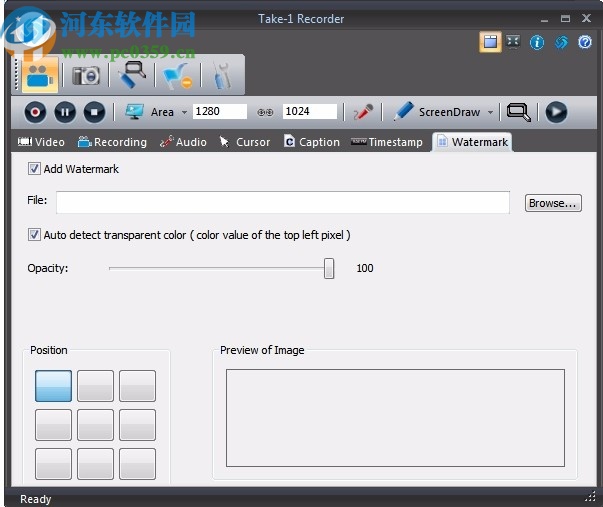Open the magnifier and pen tool
The image size is (603, 507).
[132, 75]
